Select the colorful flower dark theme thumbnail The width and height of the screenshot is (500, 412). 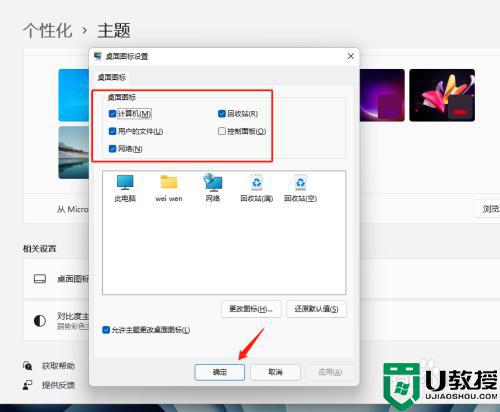pyautogui.click(x=442, y=95)
